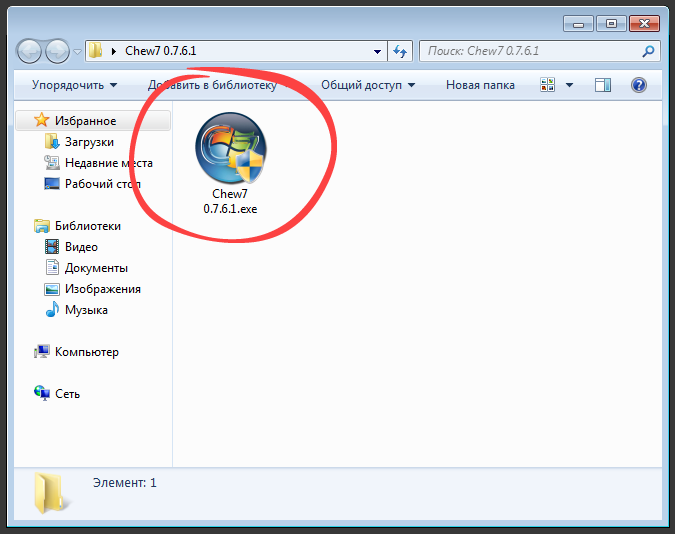The image size is (675, 534).
Task: Toggle the preview pane button
Action: [x=602, y=86]
